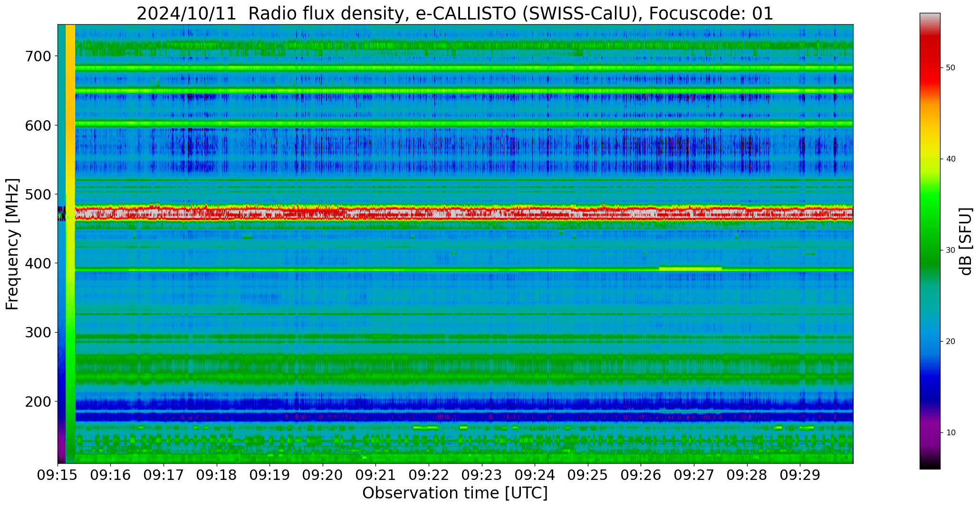The width and height of the screenshot is (980, 507).
Task: Click the plot title mentioning e-CALLISTO SWISS-CalU
Action: point(455,13)
